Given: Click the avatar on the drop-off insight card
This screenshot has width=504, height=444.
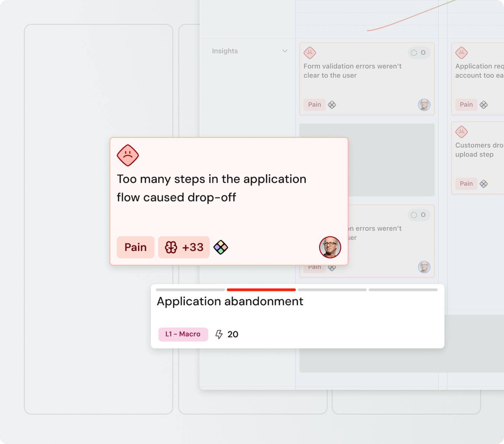Looking at the screenshot, I should (330, 247).
